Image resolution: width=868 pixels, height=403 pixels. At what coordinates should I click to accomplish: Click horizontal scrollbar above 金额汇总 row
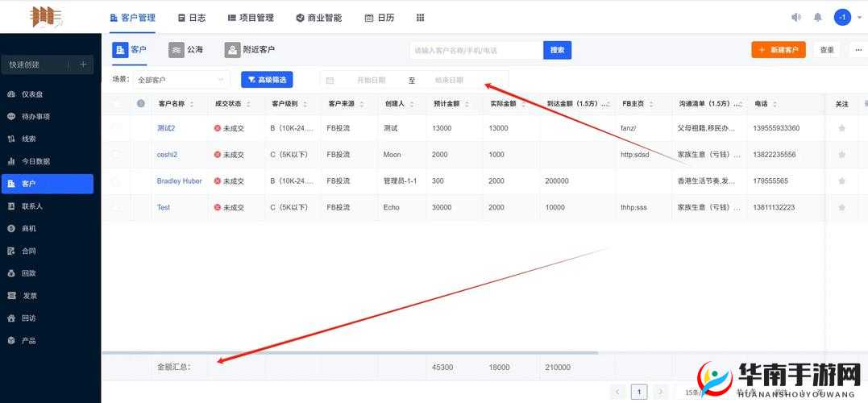click(350, 353)
